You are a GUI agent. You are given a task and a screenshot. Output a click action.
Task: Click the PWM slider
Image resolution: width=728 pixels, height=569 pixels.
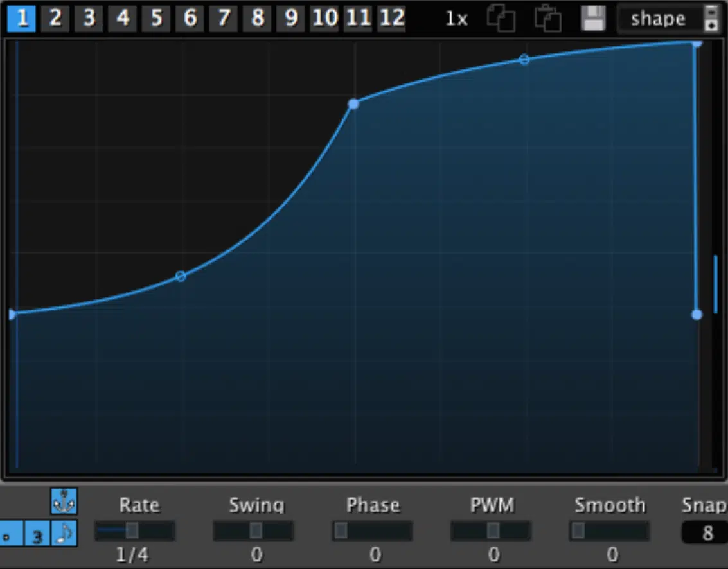coord(491,530)
